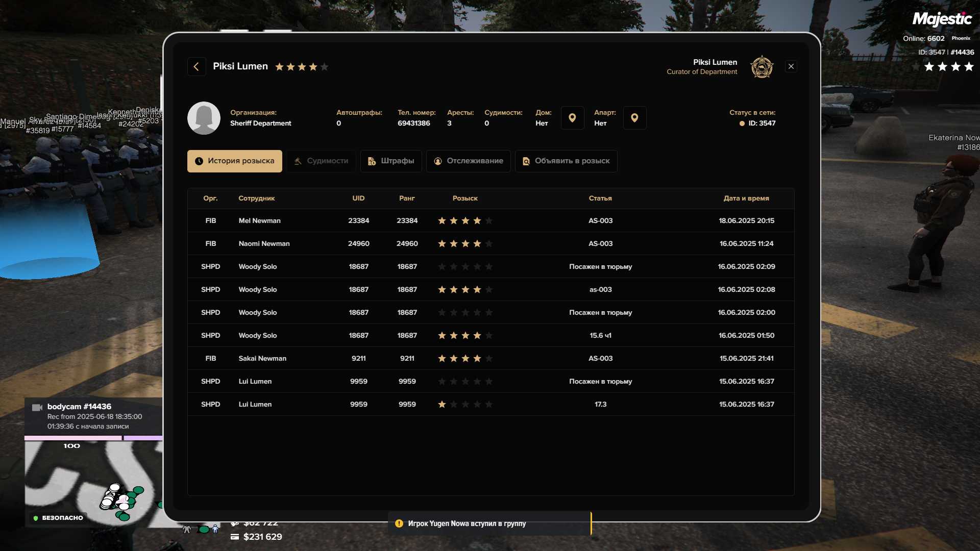
Task: Click the 17.3 article cell
Action: pos(600,405)
